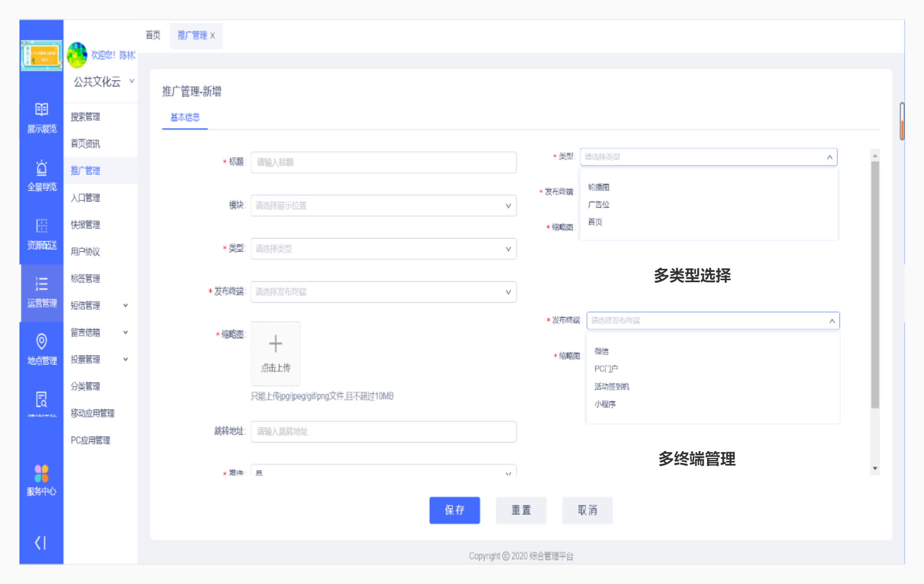
Task: Choose 微信 from terminal list
Action: 602,351
